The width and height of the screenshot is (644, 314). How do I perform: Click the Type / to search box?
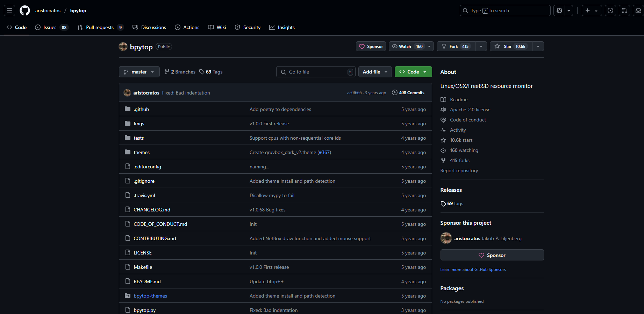pyautogui.click(x=505, y=11)
